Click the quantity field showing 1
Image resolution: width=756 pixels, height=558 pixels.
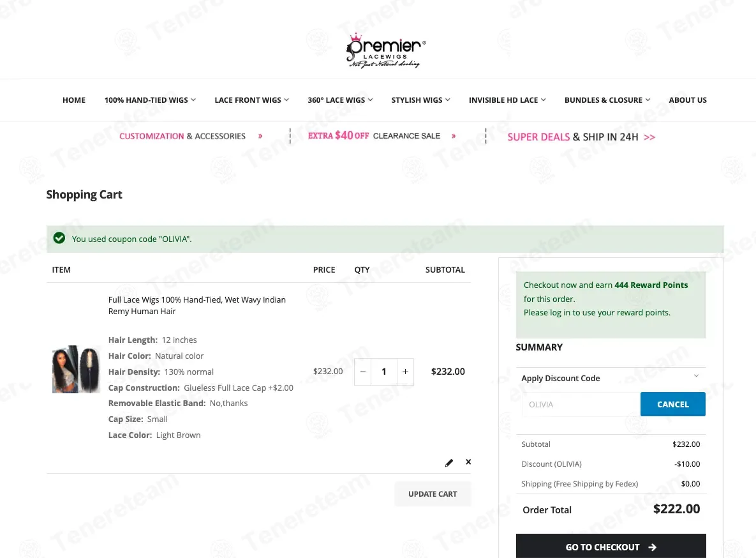[x=384, y=372]
